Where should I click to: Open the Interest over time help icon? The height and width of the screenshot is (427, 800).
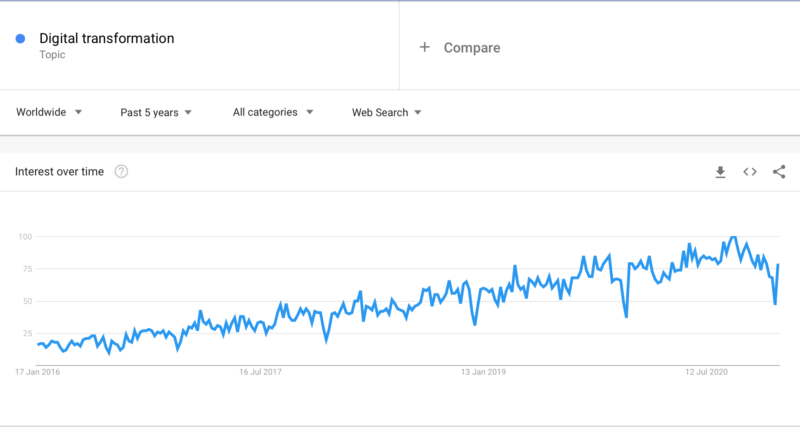121,172
